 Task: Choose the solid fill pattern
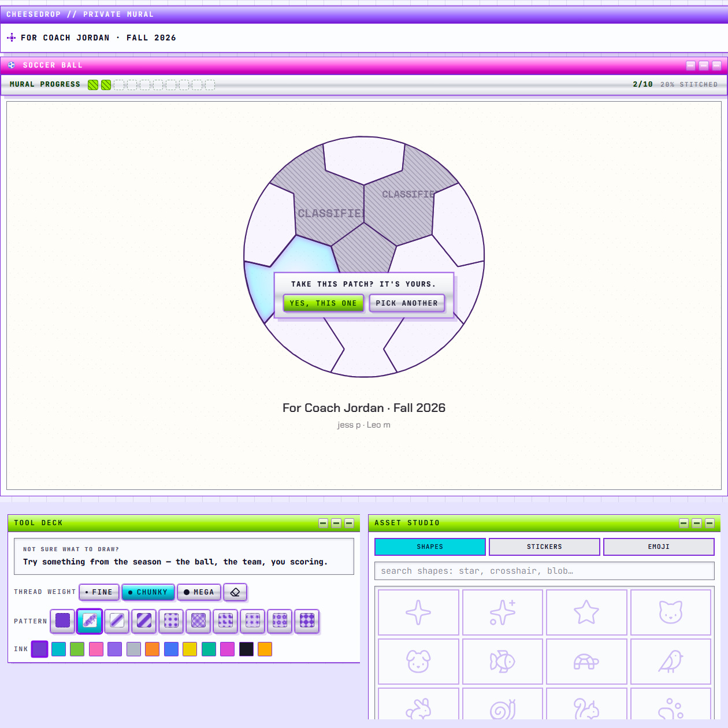coord(62,621)
